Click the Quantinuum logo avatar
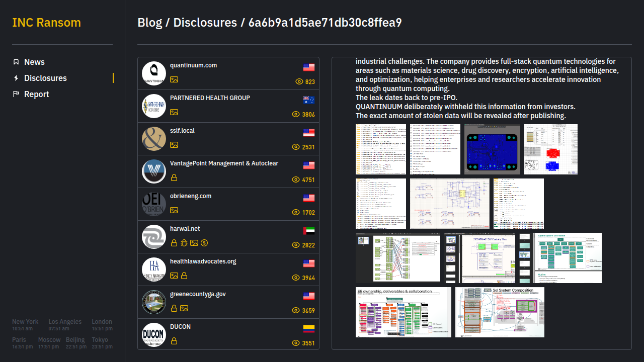 (154, 73)
